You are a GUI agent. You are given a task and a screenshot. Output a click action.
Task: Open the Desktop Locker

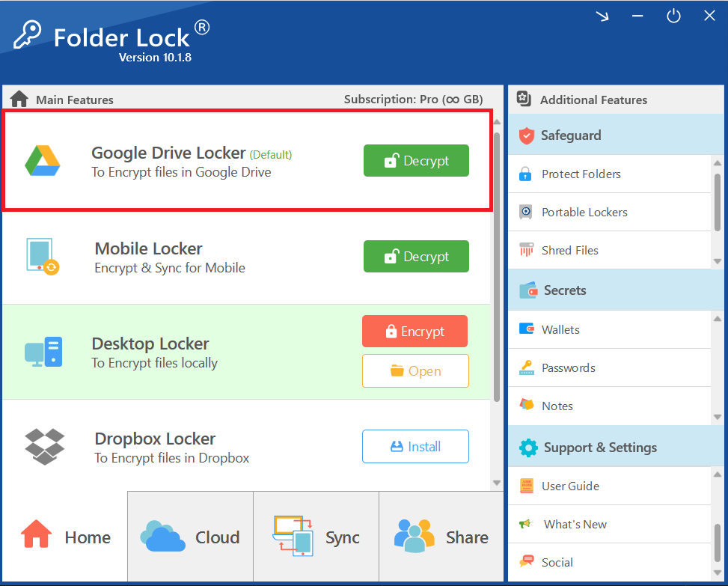click(415, 371)
